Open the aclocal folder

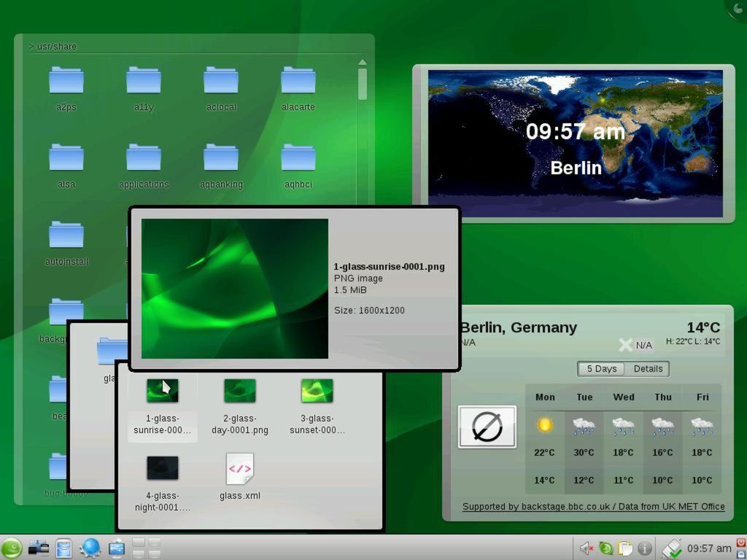(221, 89)
